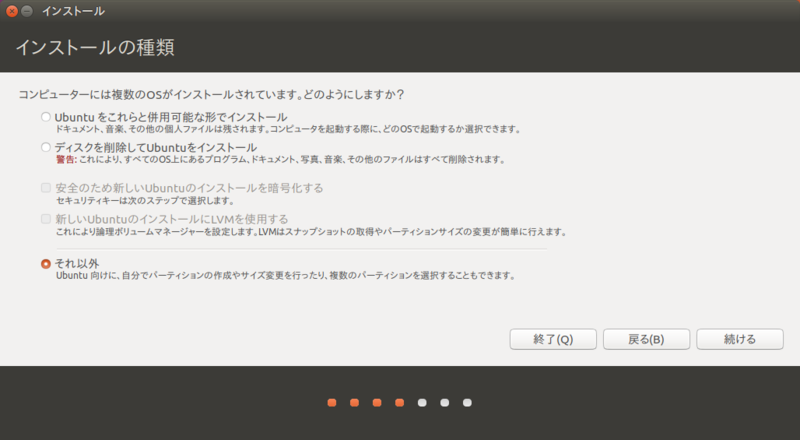Continue with the 続ける button
This screenshot has width=800, height=440.
[x=740, y=339]
